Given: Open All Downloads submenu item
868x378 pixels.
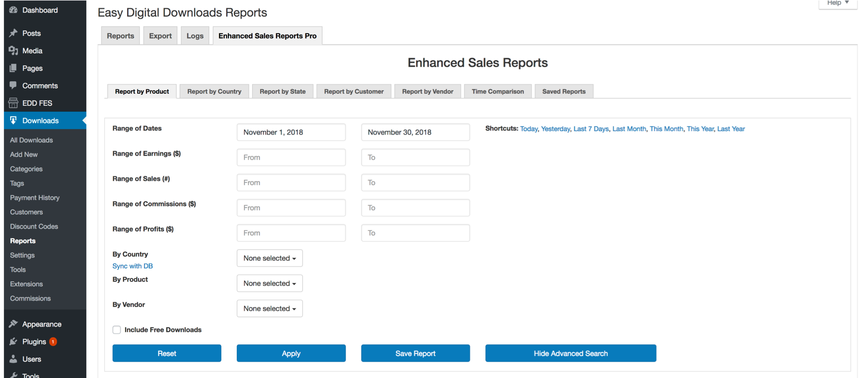Looking at the screenshot, I should [31, 140].
